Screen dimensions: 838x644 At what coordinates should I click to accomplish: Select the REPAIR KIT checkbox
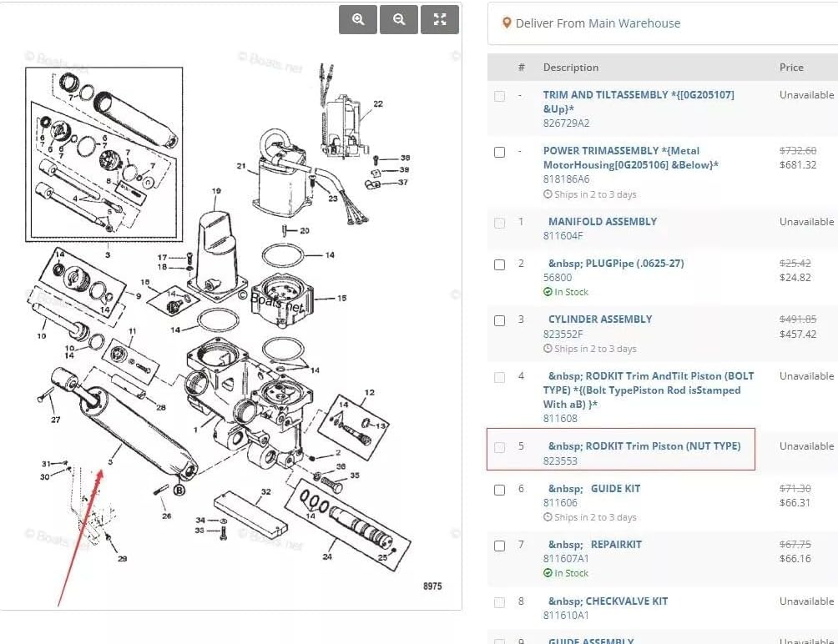point(500,546)
